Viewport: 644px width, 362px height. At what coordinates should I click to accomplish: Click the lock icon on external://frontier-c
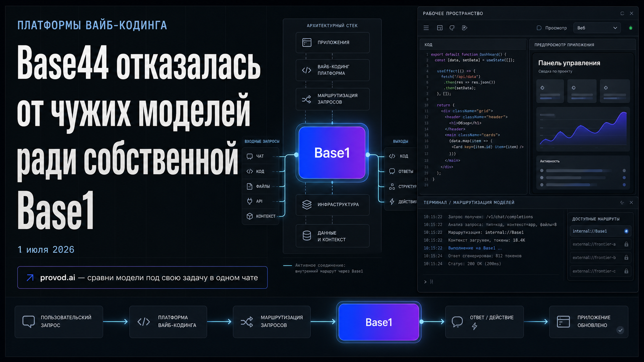pyautogui.click(x=626, y=271)
